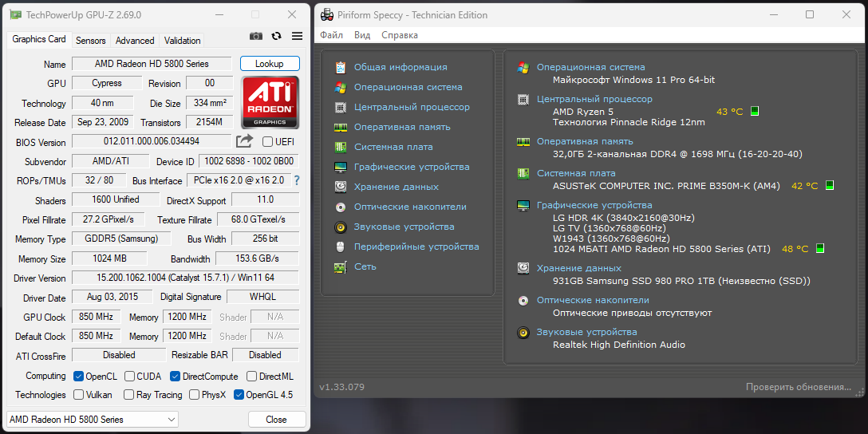Click the GPU-Z screenshot camera icon
This screenshot has width=868, height=434.
pyautogui.click(x=256, y=36)
